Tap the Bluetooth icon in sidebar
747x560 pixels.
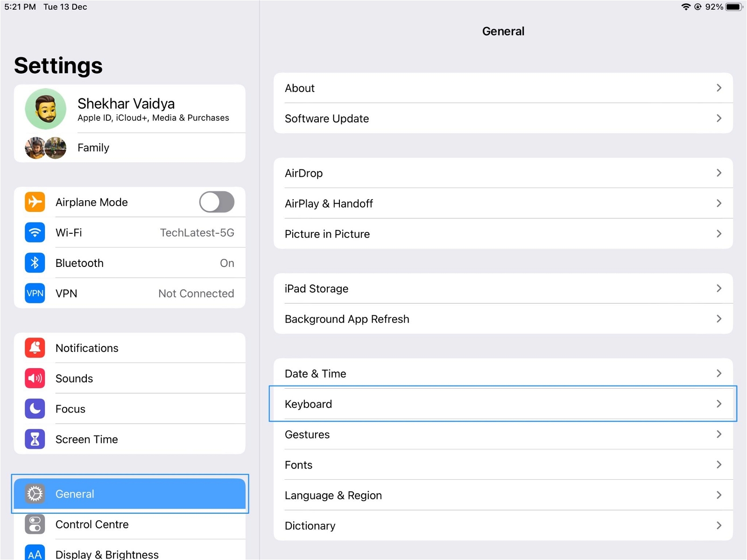click(x=35, y=263)
